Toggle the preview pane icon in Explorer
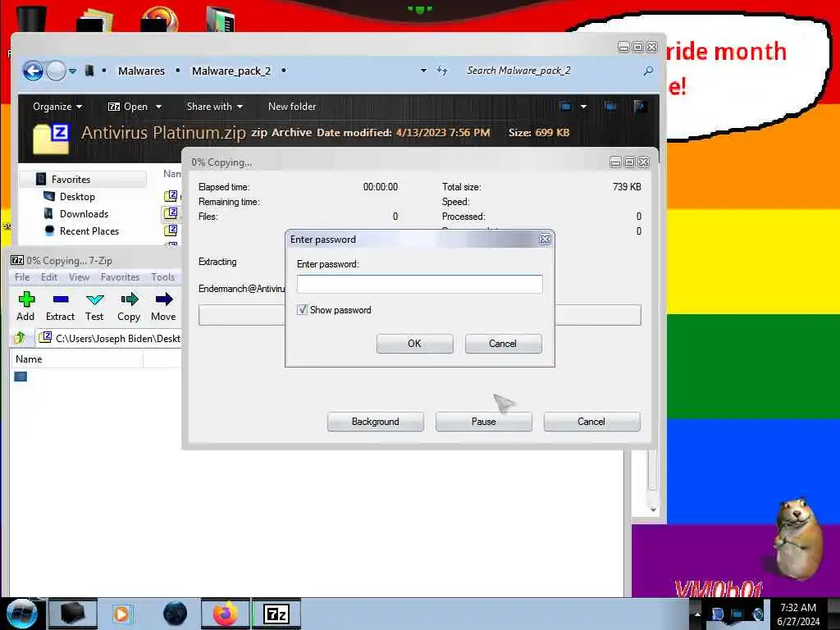 tap(610, 106)
